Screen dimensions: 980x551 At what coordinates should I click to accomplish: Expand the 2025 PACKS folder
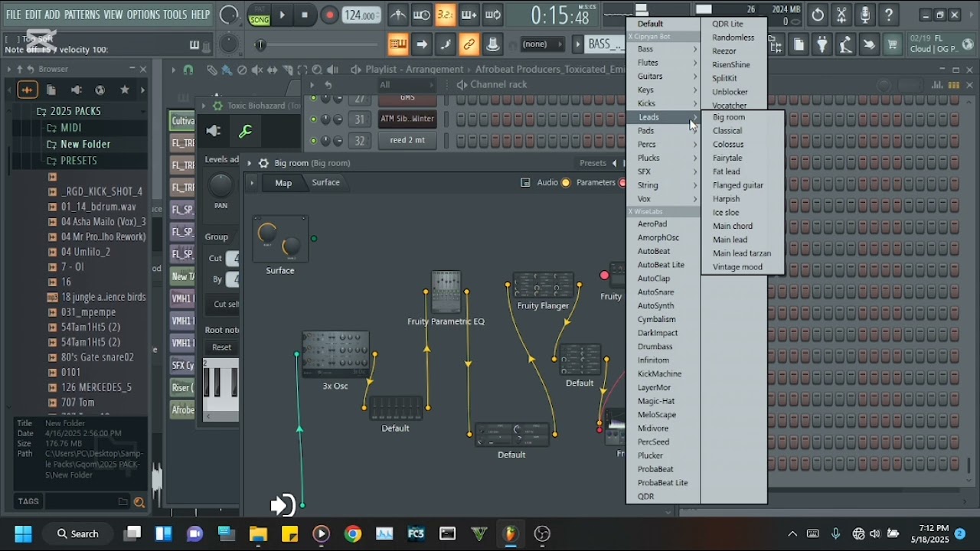click(x=75, y=111)
